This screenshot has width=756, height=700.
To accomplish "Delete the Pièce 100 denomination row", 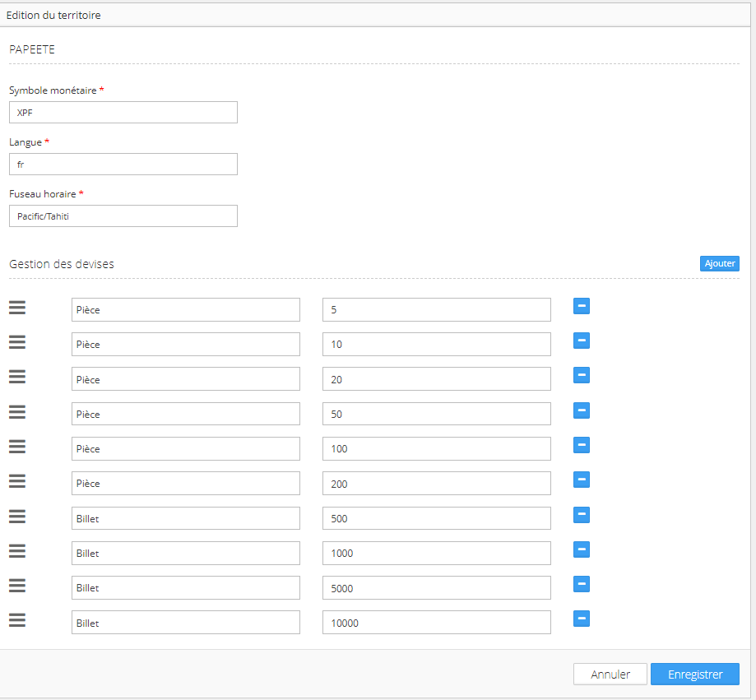I will pos(581,446).
